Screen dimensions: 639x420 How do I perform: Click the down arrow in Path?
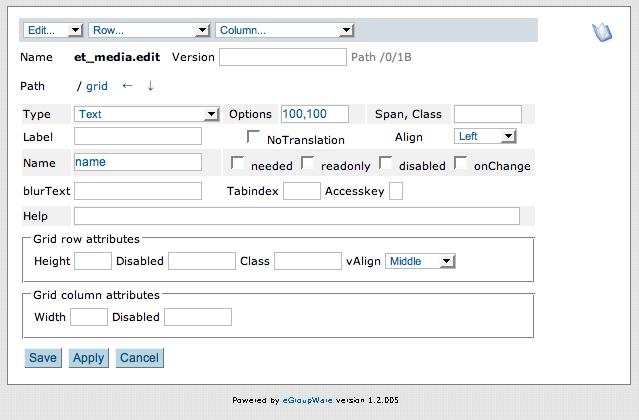coord(150,86)
